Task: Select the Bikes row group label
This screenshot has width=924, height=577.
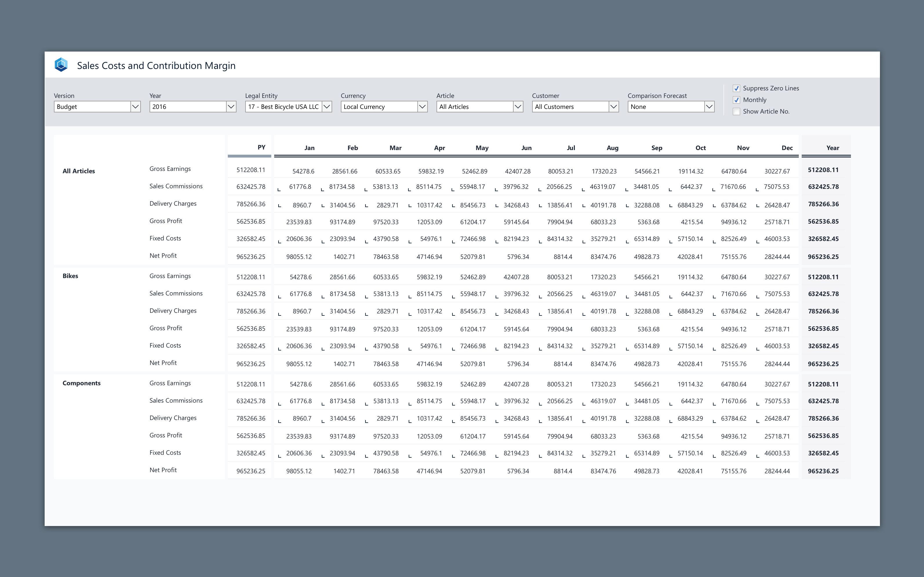Action: [70, 276]
